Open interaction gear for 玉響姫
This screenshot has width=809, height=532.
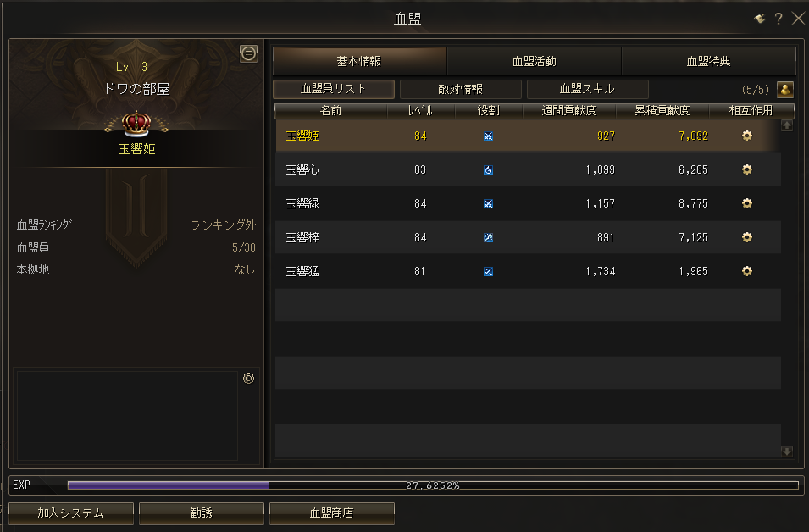[x=746, y=136]
